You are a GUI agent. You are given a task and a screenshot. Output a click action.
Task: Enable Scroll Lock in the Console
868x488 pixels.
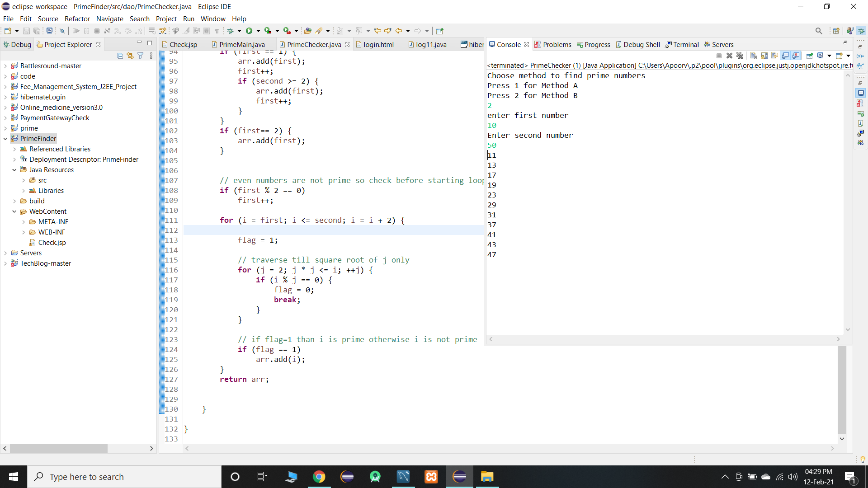click(x=764, y=56)
